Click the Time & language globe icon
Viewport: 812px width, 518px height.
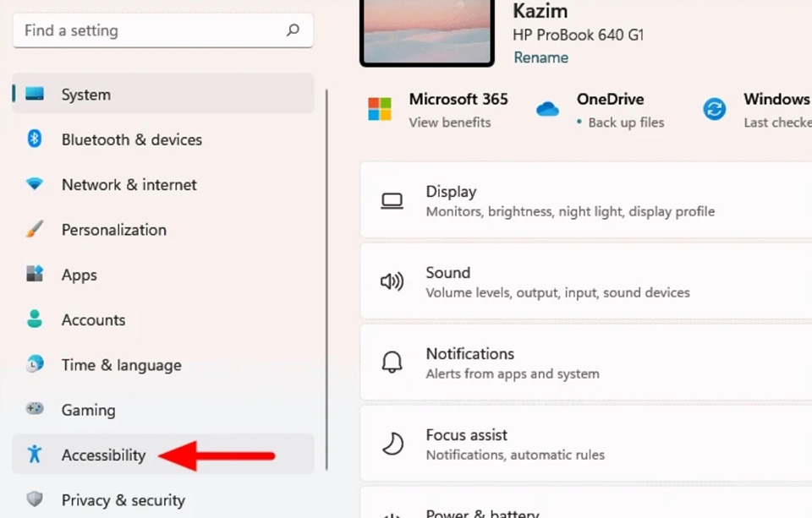tap(35, 364)
